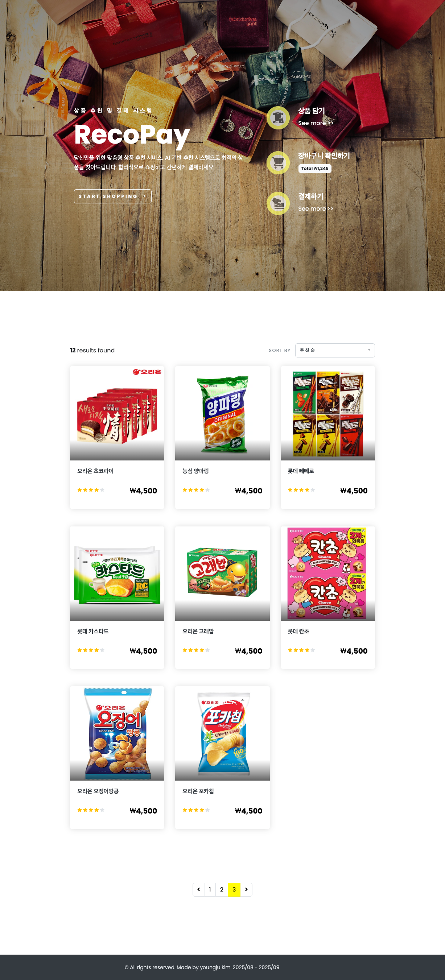
Task: Go to next page with right chevron
Action: [246, 889]
